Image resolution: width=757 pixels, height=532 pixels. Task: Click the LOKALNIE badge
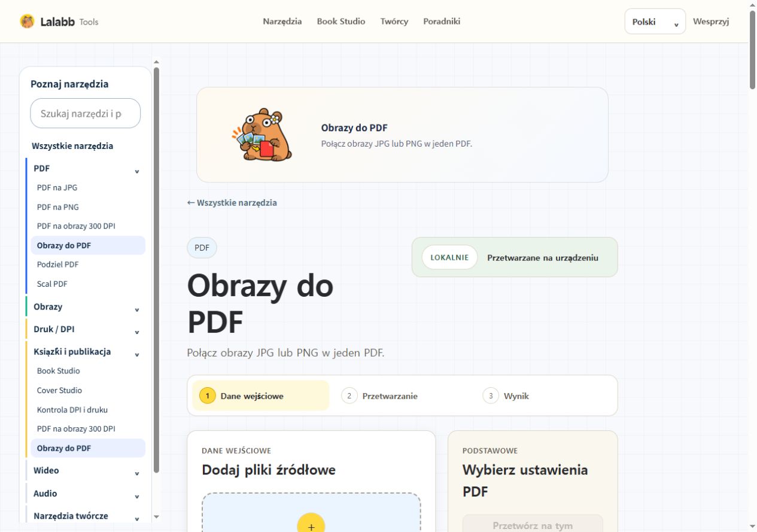[450, 258]
